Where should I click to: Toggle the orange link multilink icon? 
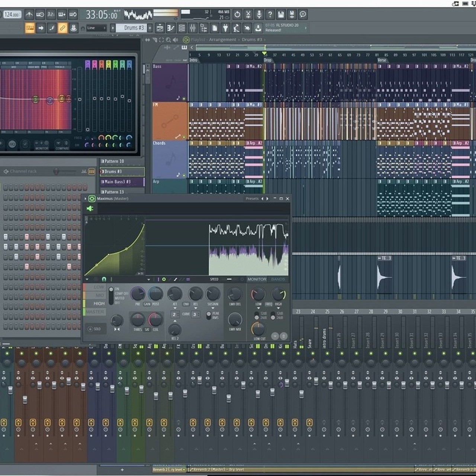point(62,28)
